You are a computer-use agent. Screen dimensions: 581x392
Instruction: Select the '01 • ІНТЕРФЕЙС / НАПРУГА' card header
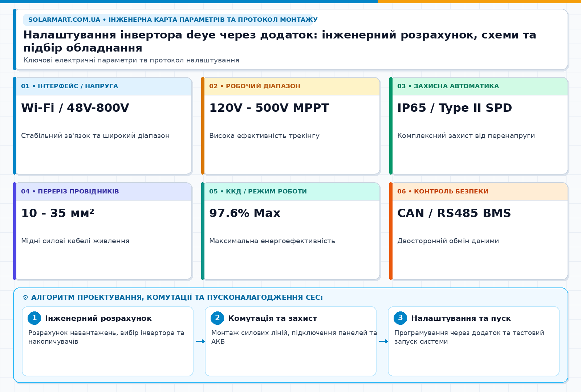(103, 86)
